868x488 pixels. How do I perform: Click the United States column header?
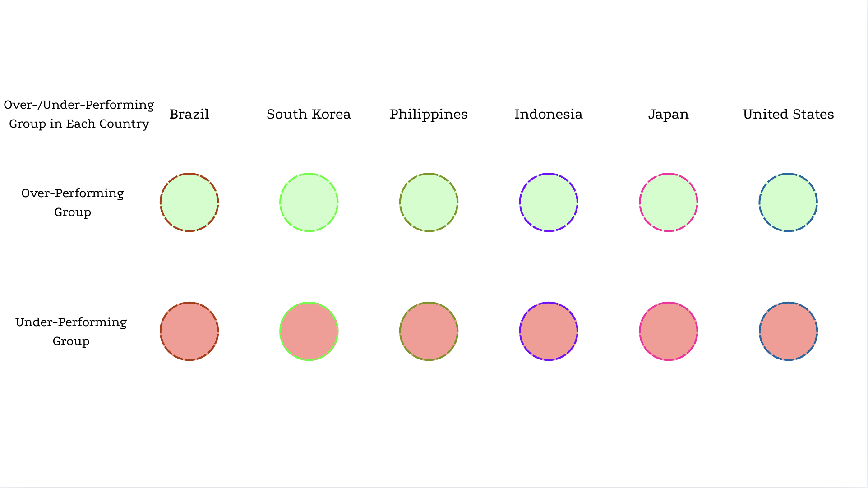point(788,114)
